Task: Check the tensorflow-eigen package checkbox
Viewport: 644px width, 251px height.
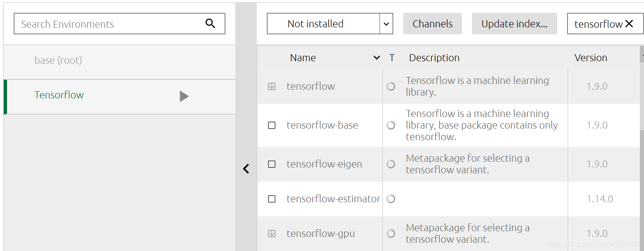Action: 272,164
